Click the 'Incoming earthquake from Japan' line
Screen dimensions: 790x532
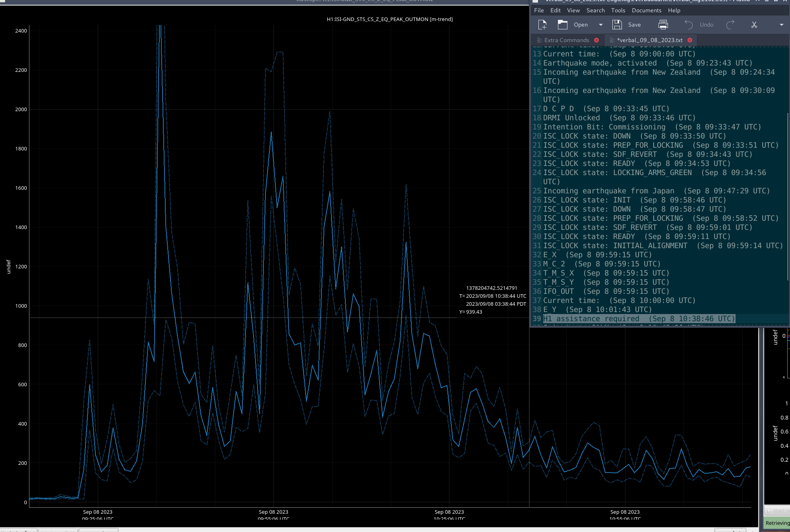[x=656, y=191]
